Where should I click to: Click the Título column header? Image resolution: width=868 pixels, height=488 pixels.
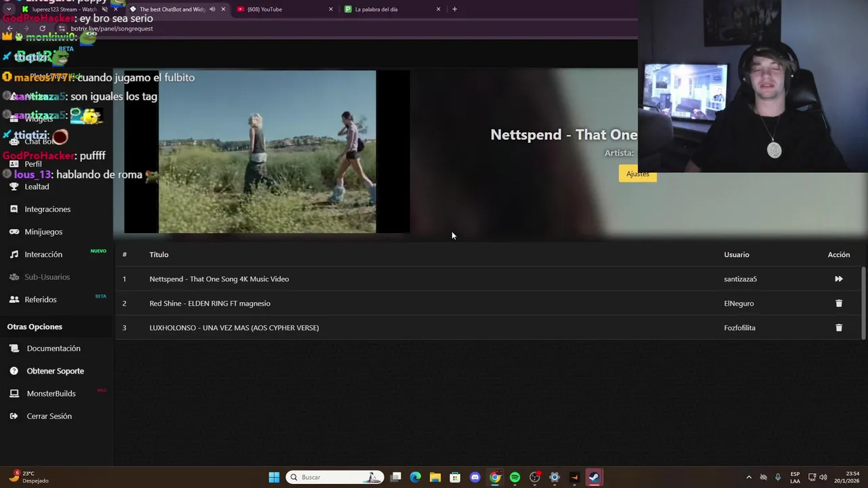159,254
